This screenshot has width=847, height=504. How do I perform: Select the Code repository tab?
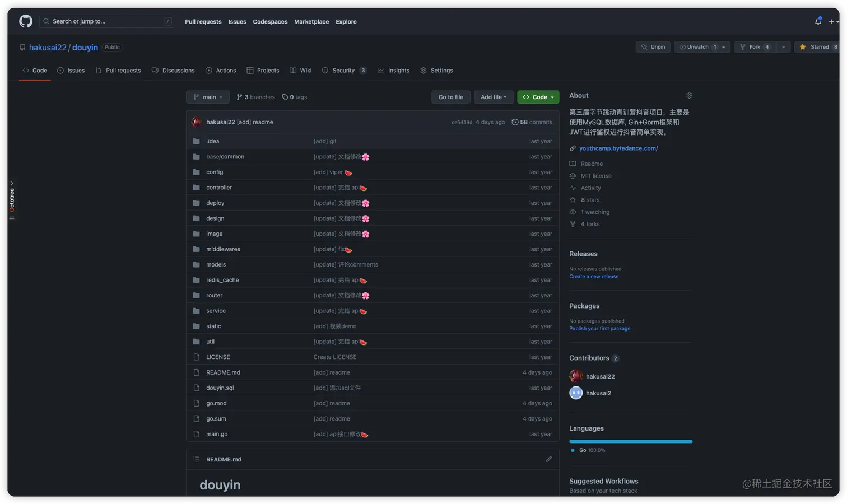(35, 71)
